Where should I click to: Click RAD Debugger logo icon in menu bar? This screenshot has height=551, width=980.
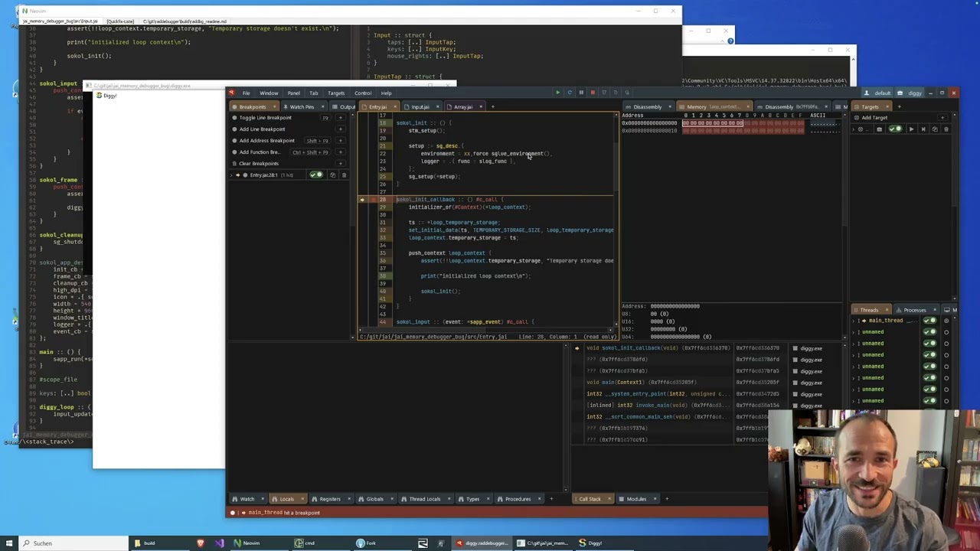tap(231, 93)
